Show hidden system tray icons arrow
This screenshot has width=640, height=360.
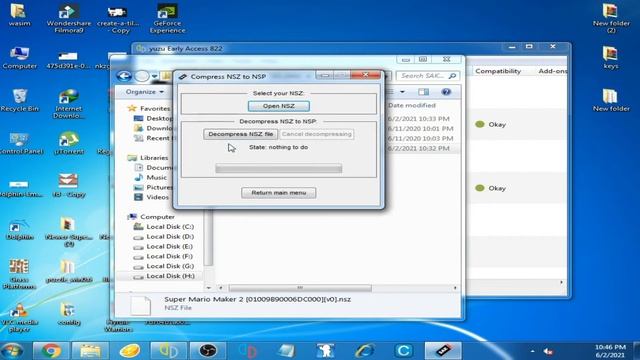[532, 351]
